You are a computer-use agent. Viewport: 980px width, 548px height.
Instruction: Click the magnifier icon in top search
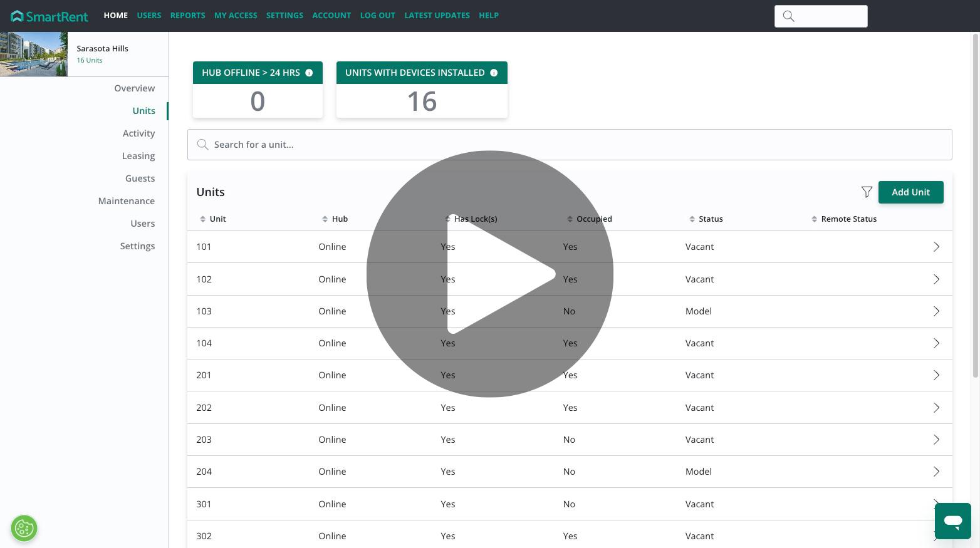click(x=789, y=16)
